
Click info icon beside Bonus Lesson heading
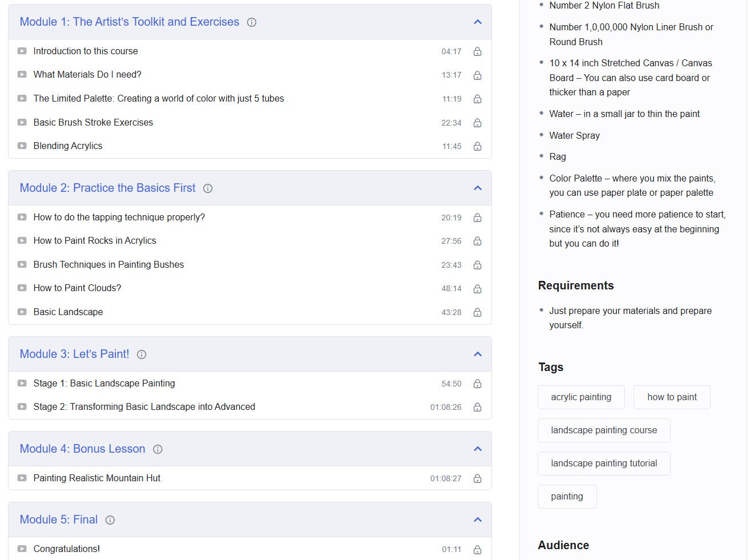158,449
